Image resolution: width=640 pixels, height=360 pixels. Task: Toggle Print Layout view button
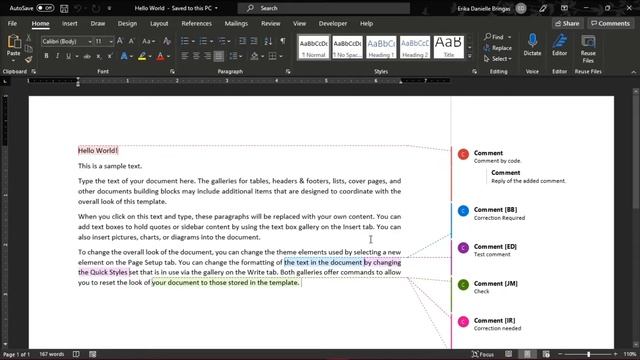(527, 354)
